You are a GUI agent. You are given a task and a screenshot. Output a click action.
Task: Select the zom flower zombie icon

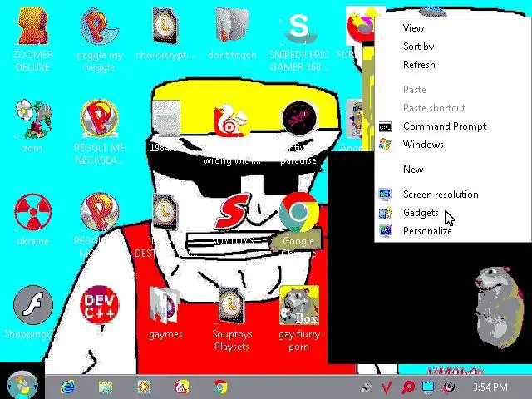coord(33,119)
